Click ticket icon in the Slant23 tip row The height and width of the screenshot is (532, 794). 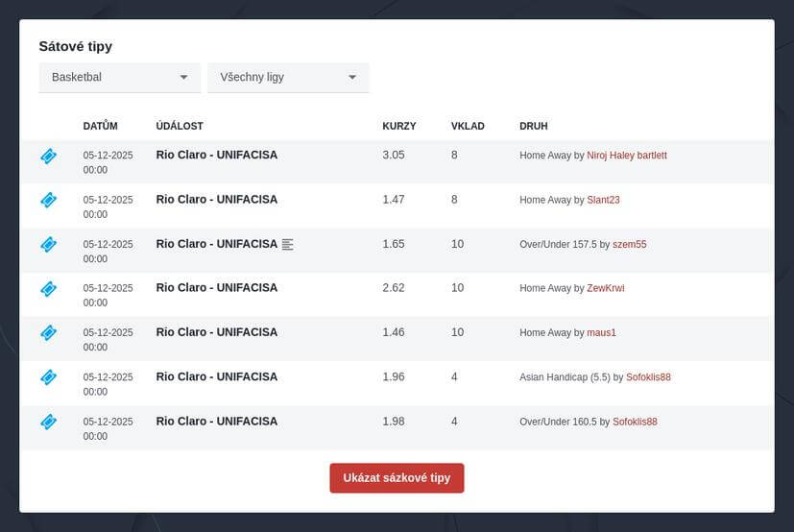point(48,200)
